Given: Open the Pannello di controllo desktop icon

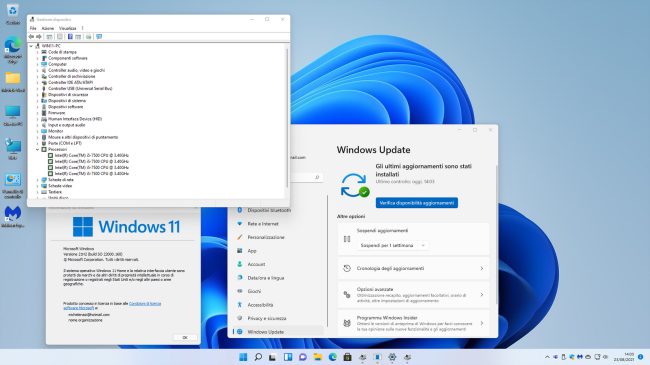Looking at the screenshot, I should [x=12, y=185].
